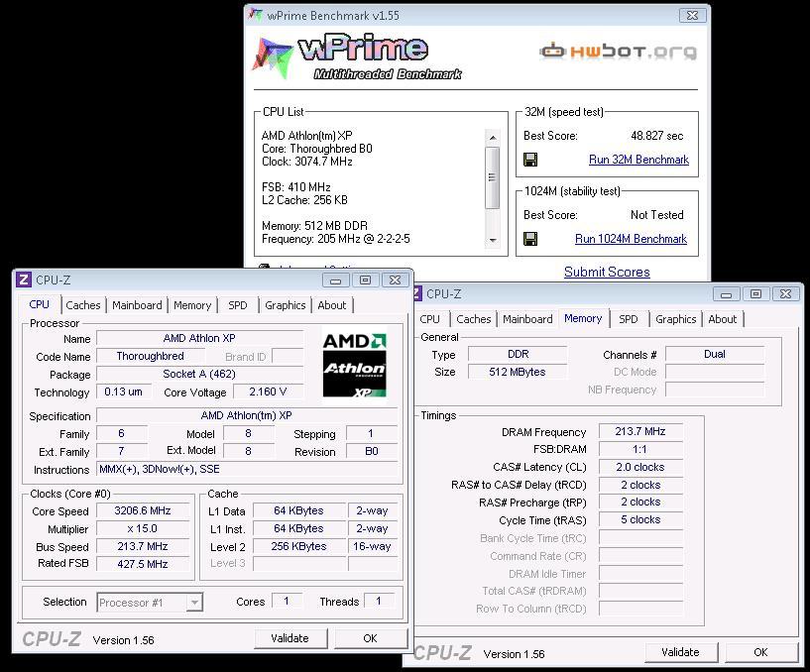
Task: Click Validate in the right CPU-Z Memory window
Action: tap(680, 652)
